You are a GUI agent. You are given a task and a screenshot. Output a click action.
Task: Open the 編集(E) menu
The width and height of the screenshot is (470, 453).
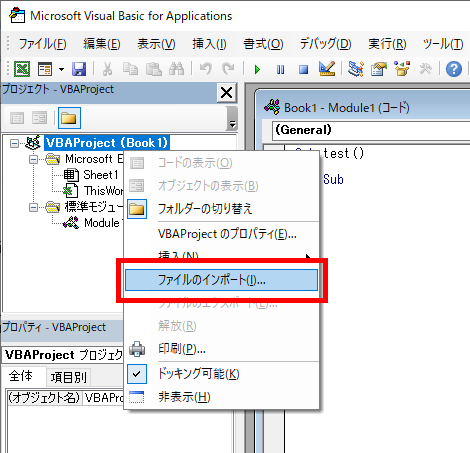tap(102, 44)
